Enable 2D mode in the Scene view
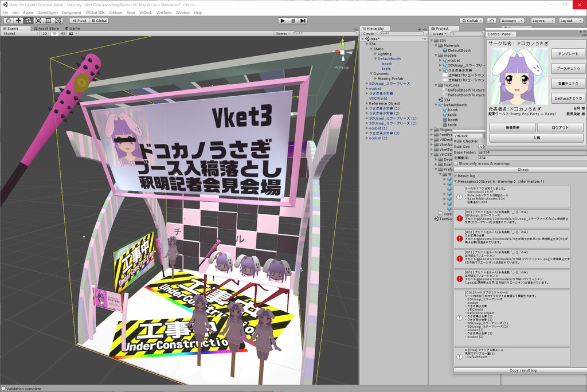Screen dimensions: 587x392 pyautogui.click(x=45, y=33)
